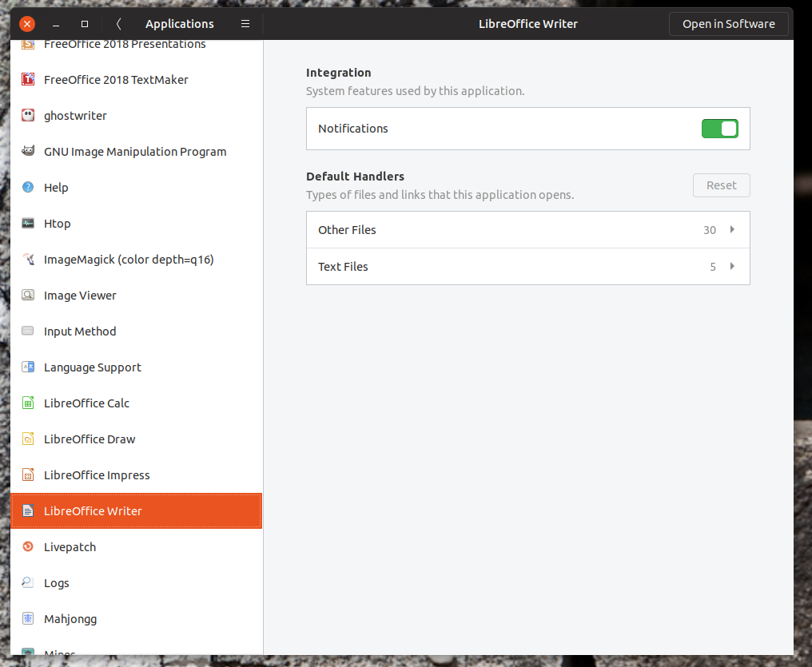Select Livepatch in the applications list
The image size is (812, 667).
(x=136, y=546)
